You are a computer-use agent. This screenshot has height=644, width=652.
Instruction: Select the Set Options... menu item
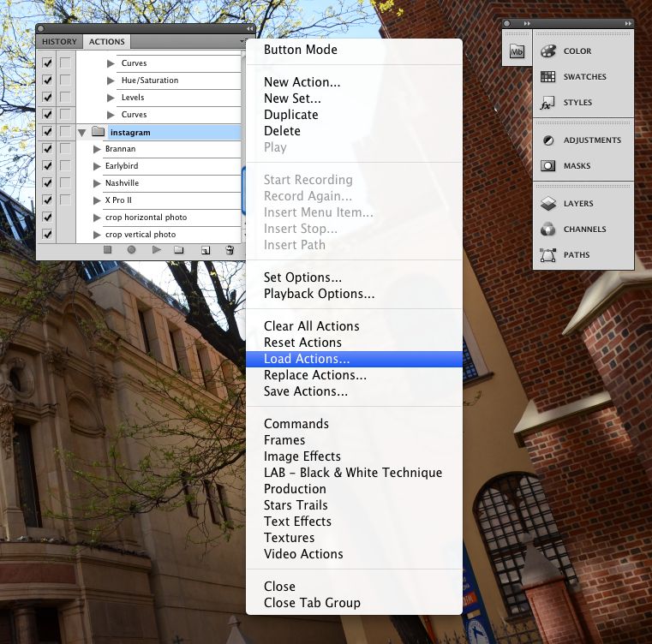pos(354,277)
